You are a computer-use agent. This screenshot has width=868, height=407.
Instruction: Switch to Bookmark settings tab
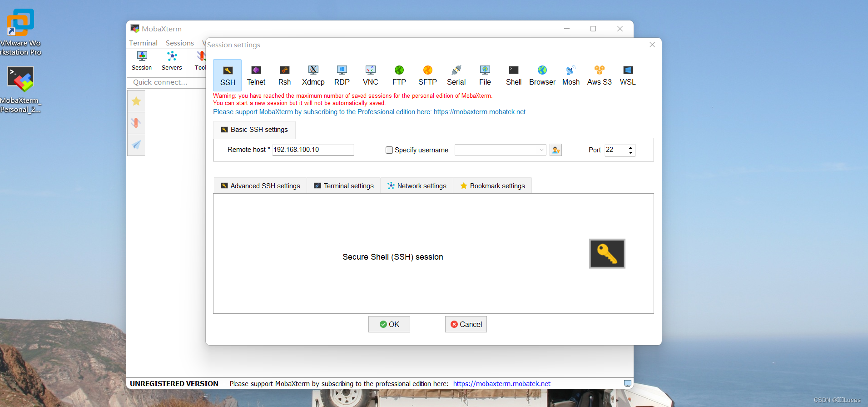tap(493, 186)
